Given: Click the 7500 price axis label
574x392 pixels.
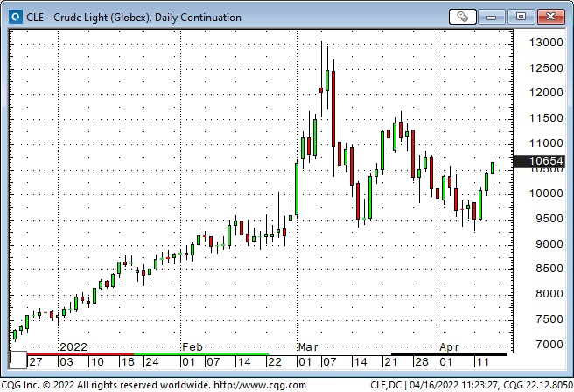Looking at the screenshot, I should [549, 319].
